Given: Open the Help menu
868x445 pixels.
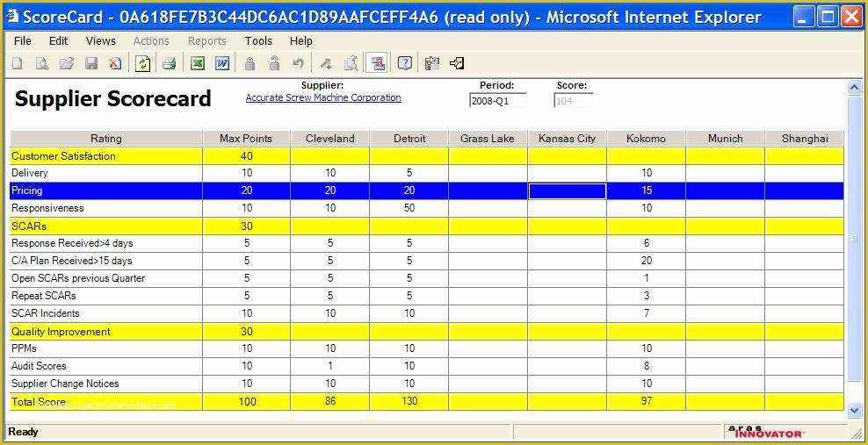Looking at the screenshot, I should pos(301,41).
